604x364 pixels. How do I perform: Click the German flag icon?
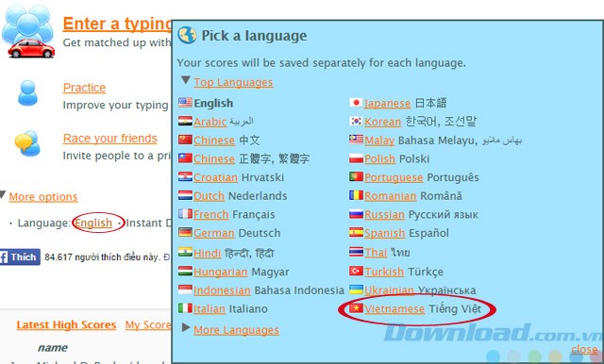[x=185, y=232]
